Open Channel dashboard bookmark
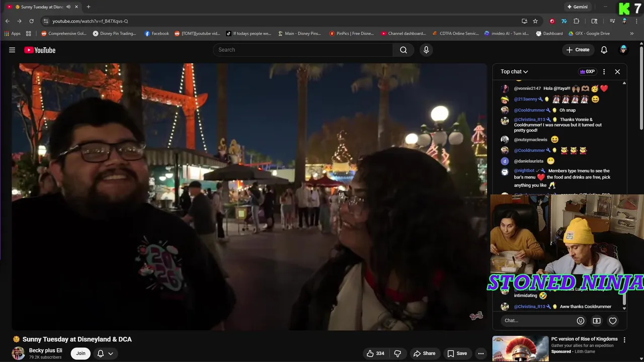This screenshot has height=362, width=644. [x=404, y=34]
